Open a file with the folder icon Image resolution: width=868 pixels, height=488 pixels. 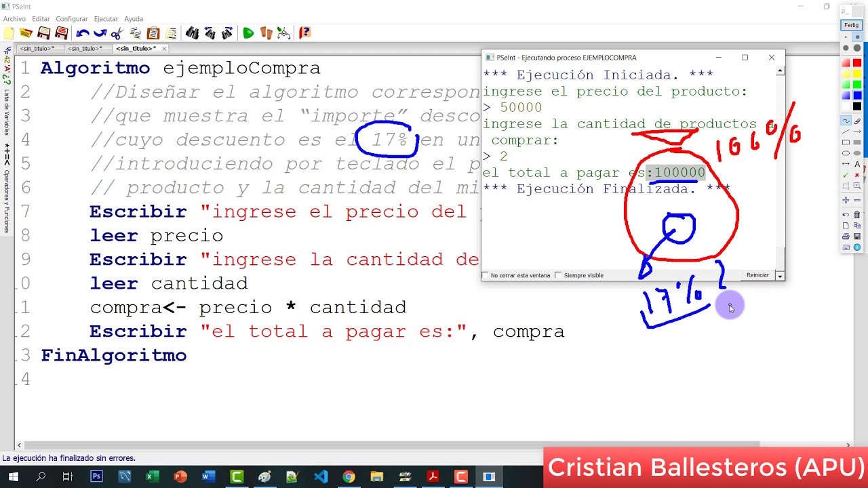tap(26, 33)
